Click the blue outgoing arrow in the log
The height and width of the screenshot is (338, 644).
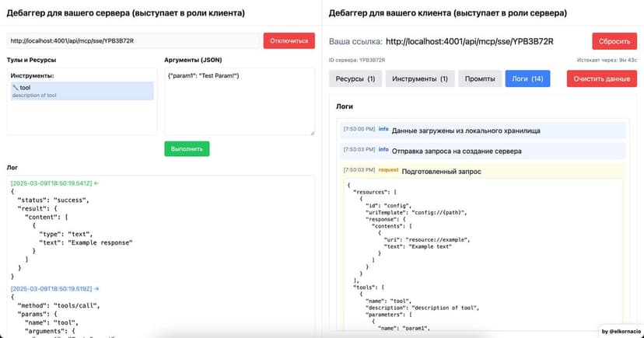coord(97,287)
